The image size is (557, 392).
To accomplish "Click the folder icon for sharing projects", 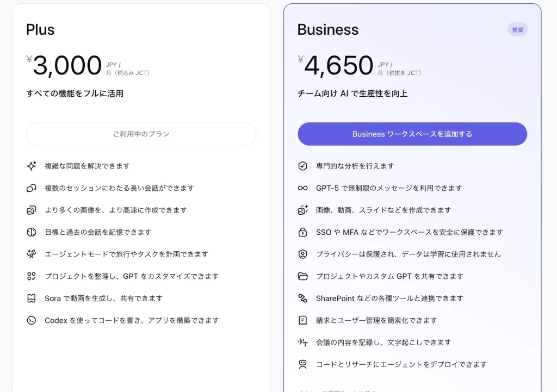I will pos(303,276).
